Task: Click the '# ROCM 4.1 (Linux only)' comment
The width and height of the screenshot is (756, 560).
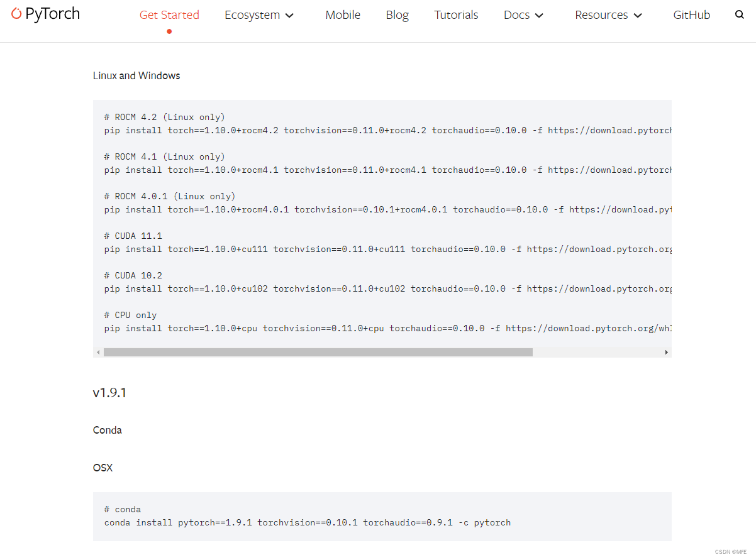Action: tap(165, 156)
